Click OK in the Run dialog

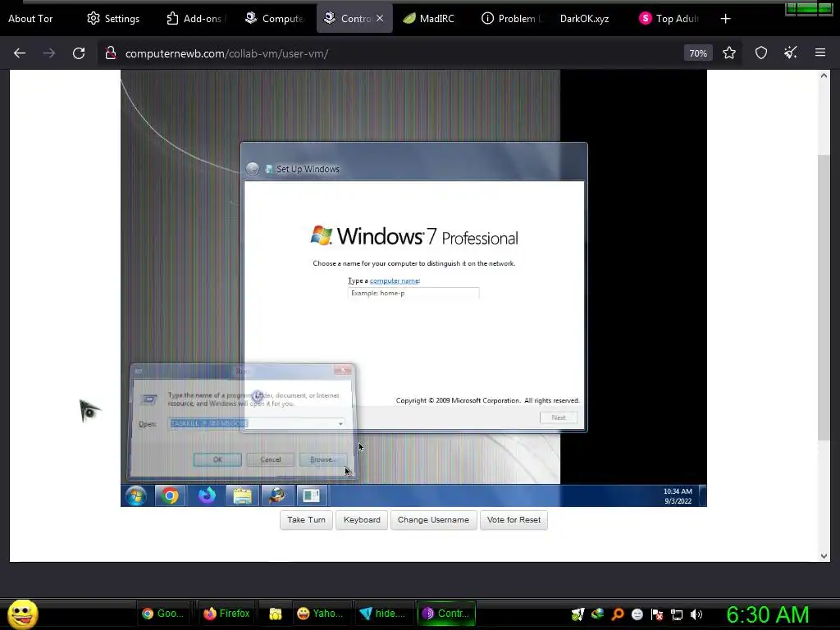217,459
